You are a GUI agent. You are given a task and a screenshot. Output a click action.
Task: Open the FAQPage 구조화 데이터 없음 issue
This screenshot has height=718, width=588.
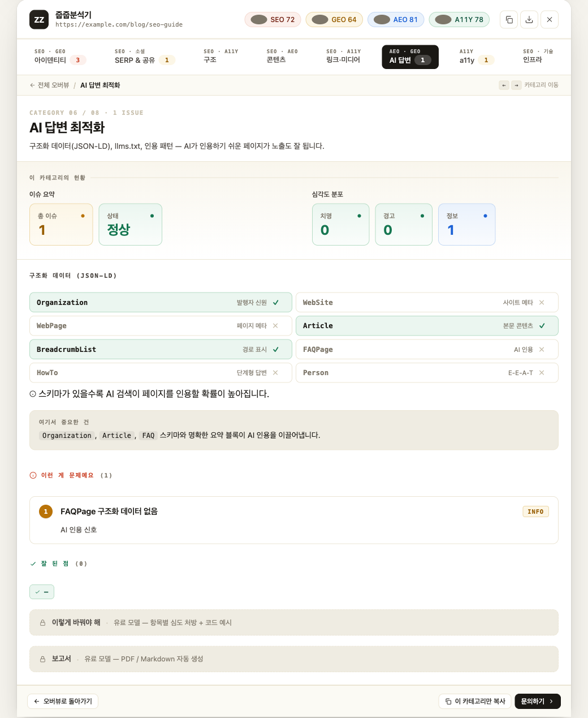tap(294, 520)
